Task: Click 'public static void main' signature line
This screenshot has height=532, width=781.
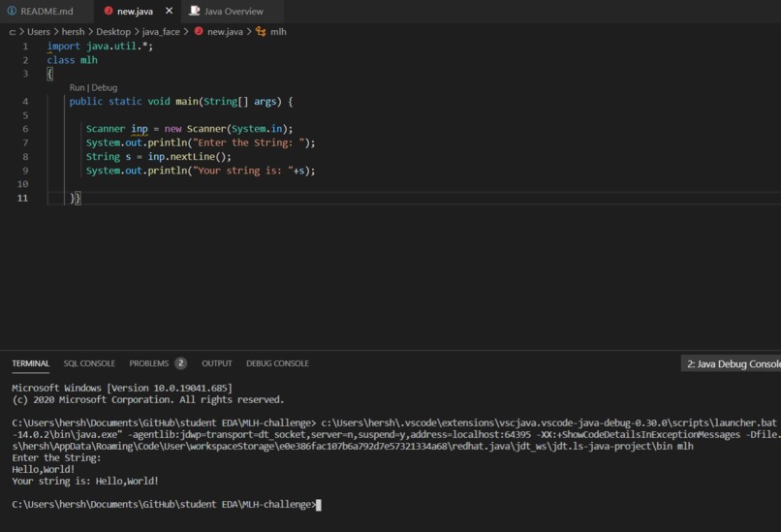Action: click(181, 102)
